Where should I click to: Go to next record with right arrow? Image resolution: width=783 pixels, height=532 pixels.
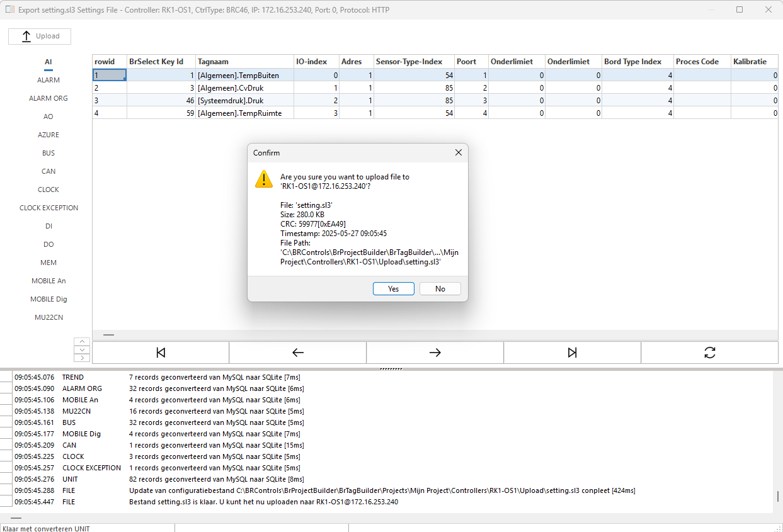point(435,353)
